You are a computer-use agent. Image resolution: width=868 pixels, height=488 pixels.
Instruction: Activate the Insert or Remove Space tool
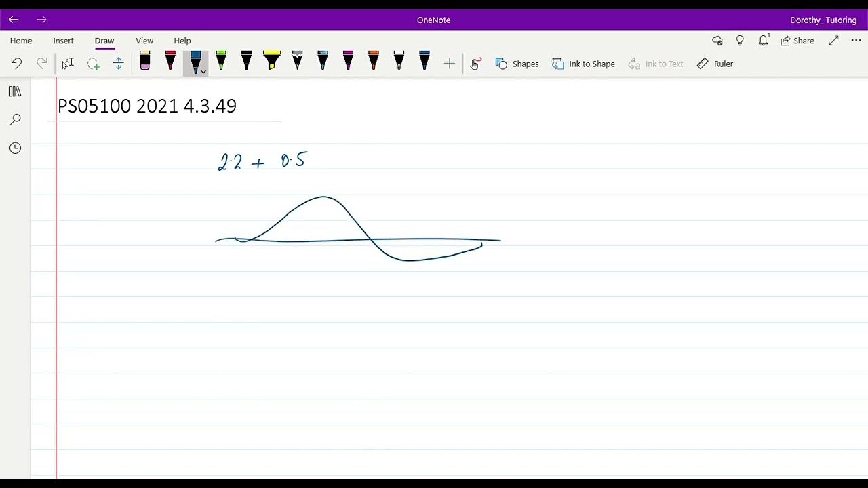point(118,64)
